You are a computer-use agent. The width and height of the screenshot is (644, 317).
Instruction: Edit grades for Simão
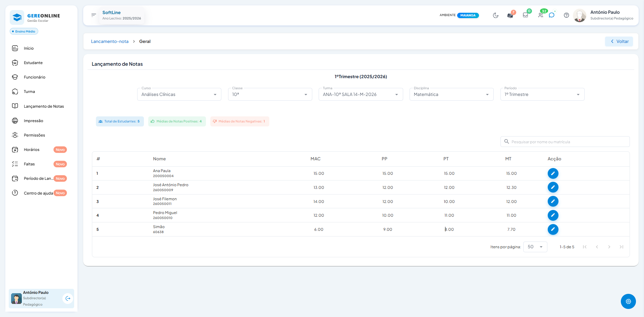[x=553, y=229]
